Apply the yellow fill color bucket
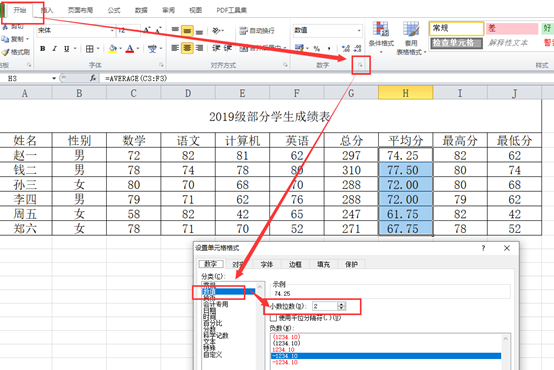 click(113, 49)
